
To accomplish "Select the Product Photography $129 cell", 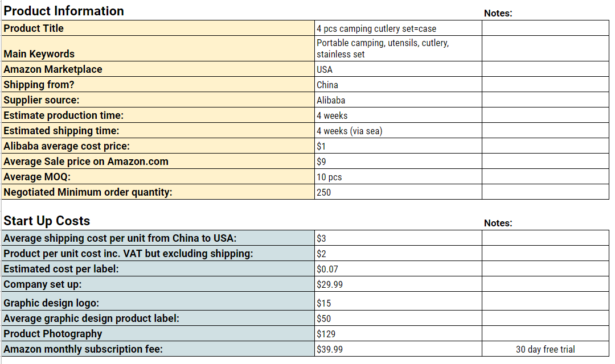I will [398, 333].
